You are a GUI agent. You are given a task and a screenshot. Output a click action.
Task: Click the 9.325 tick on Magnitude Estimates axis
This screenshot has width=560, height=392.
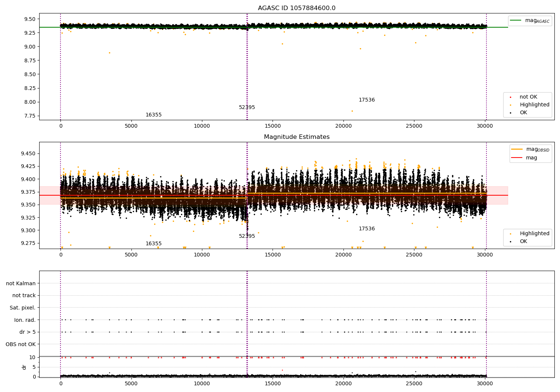[28, 218]
